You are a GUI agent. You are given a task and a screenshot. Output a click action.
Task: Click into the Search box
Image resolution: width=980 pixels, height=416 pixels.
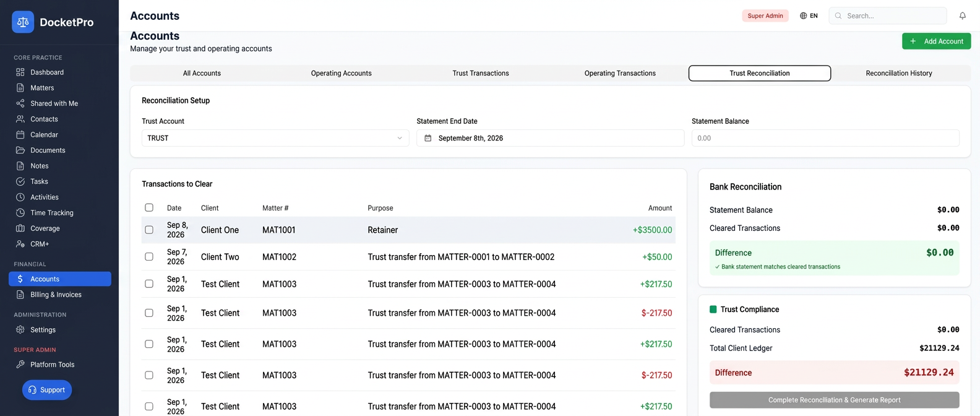(x=888, y=16)
